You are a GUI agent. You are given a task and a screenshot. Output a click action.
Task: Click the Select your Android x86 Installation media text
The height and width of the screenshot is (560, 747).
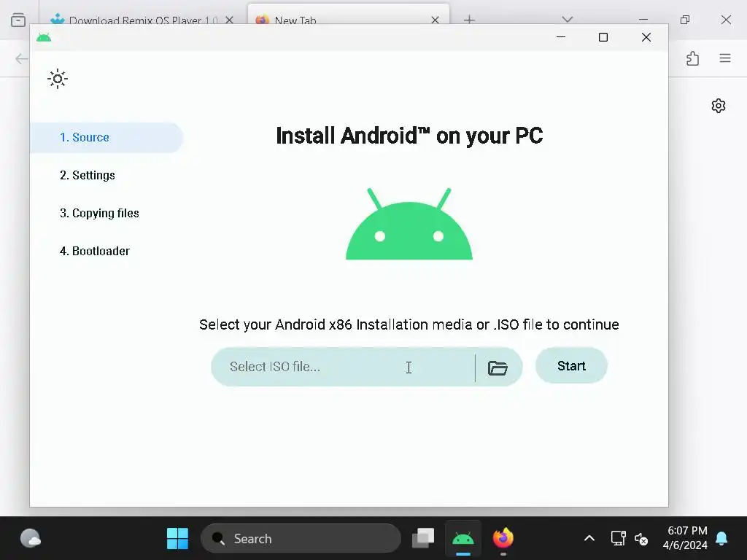point(409,324)
